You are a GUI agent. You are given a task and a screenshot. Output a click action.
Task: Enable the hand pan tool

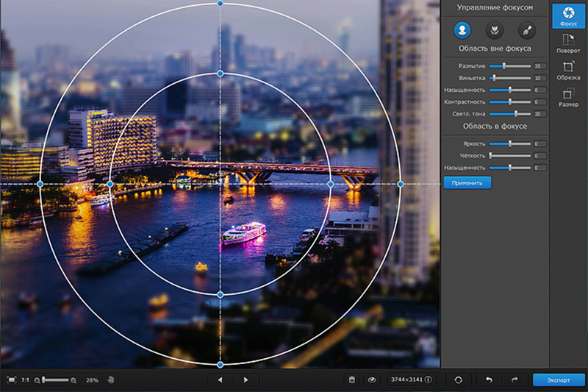(112, 379)
